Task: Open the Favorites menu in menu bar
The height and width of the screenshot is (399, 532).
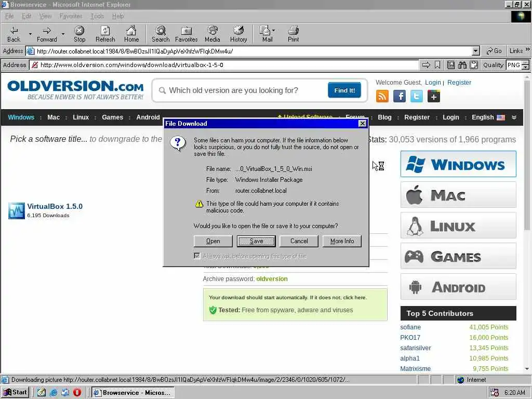Action: pyautogui.click(x=71, y=16)
